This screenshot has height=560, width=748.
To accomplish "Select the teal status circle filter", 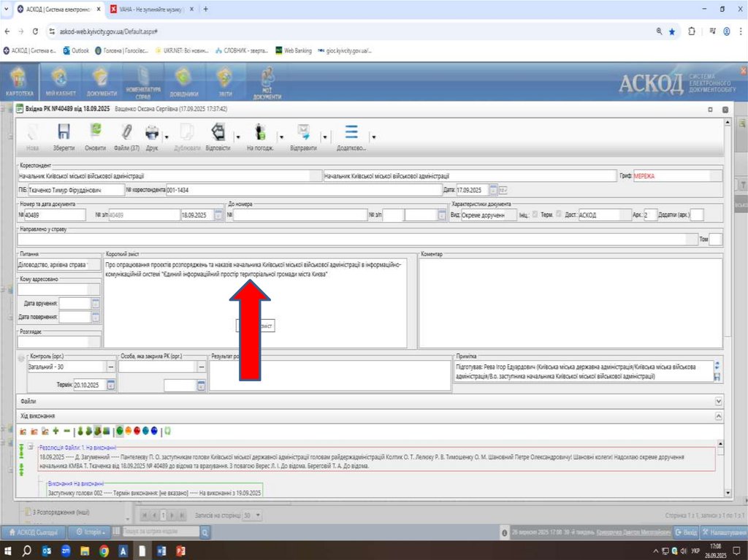I will (145, 431).
